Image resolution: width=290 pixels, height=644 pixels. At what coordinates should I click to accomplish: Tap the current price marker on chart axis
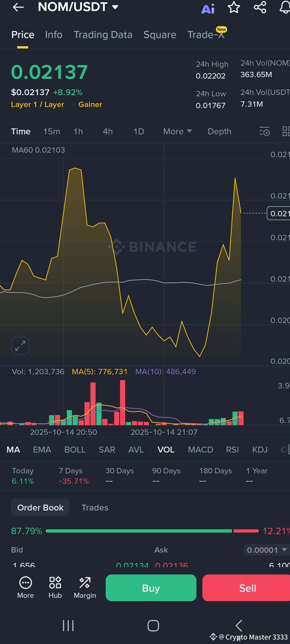pos(278,213)
